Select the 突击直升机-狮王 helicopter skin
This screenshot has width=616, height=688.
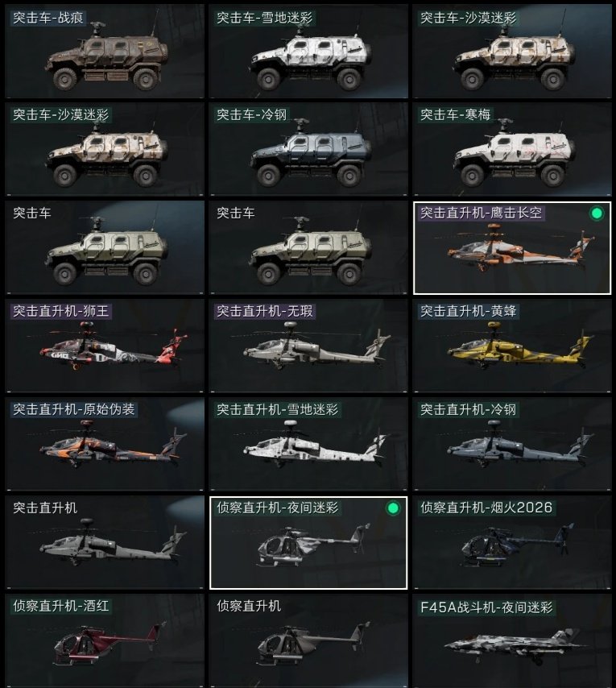(x=105, y=346)
